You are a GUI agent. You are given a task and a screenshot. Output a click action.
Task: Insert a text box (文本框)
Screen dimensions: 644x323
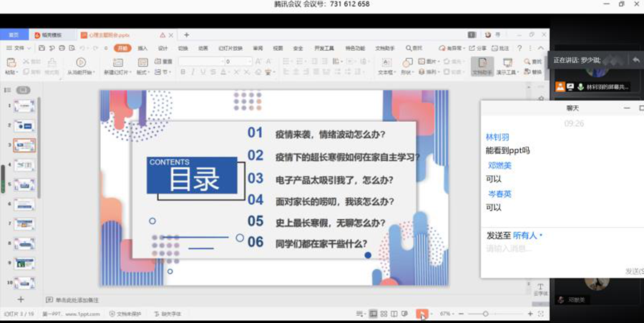tap(385, 66)
